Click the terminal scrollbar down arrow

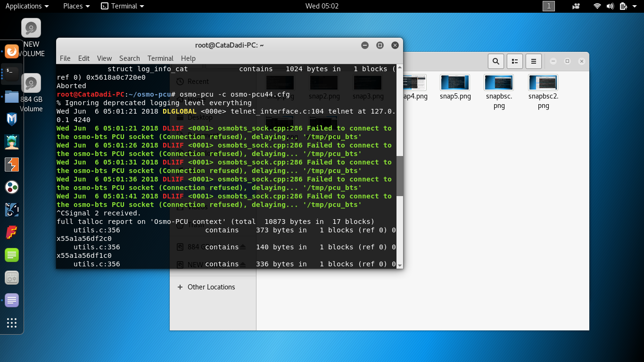point(400,265)
